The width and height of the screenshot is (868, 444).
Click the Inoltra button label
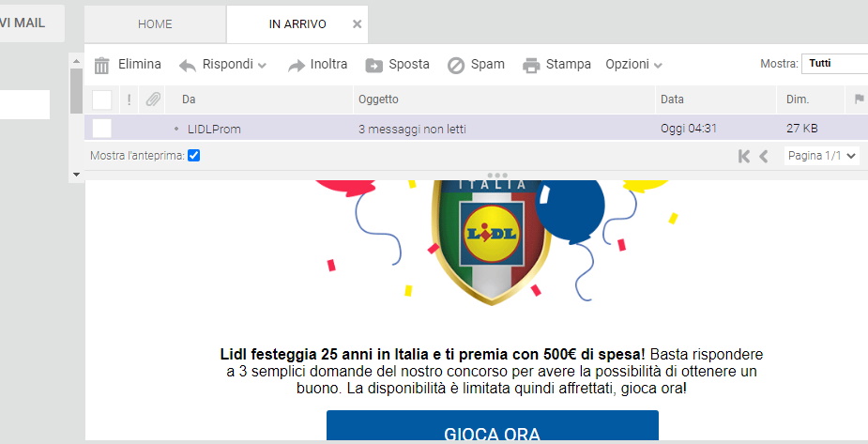tap(328, 64)
